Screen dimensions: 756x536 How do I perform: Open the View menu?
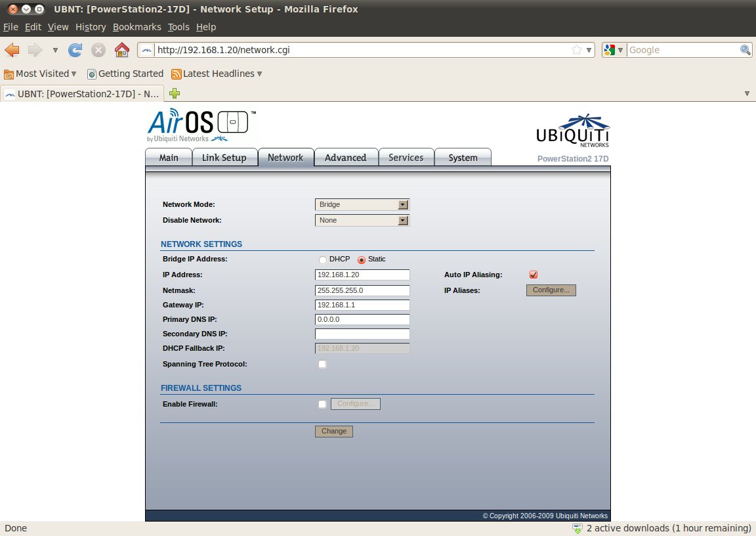point(58,27)
